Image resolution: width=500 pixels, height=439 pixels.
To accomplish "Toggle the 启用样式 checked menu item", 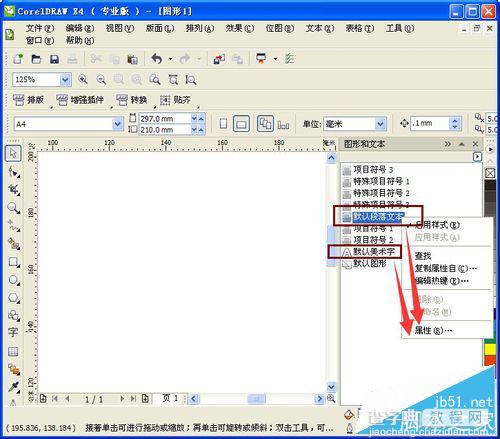I will 437,225.
